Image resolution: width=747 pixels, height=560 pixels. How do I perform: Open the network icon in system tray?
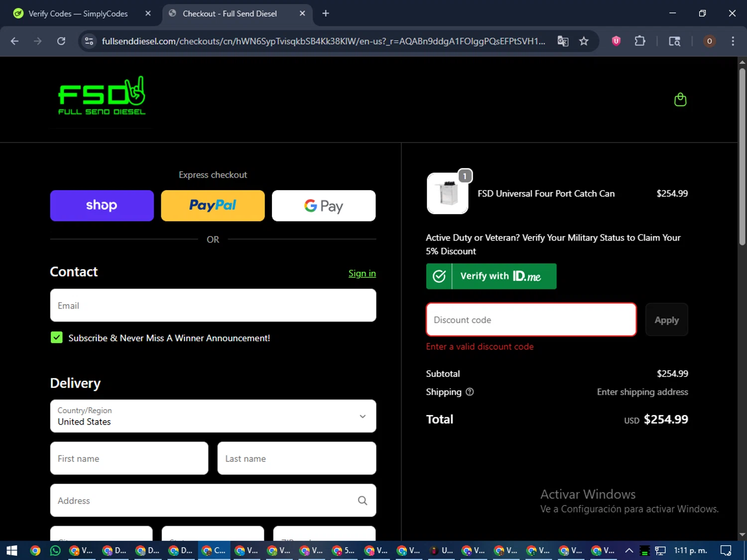point(660,551)
